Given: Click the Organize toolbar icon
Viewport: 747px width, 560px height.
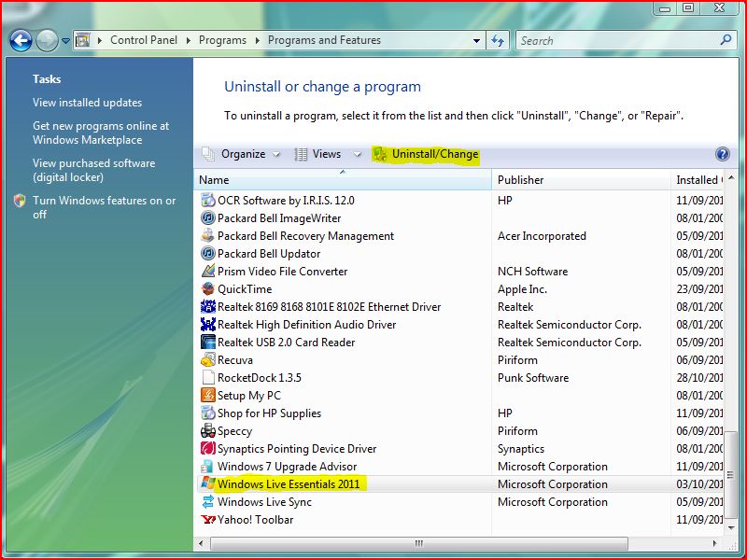Looking at the screenshot, I should [x=208, y=154].
